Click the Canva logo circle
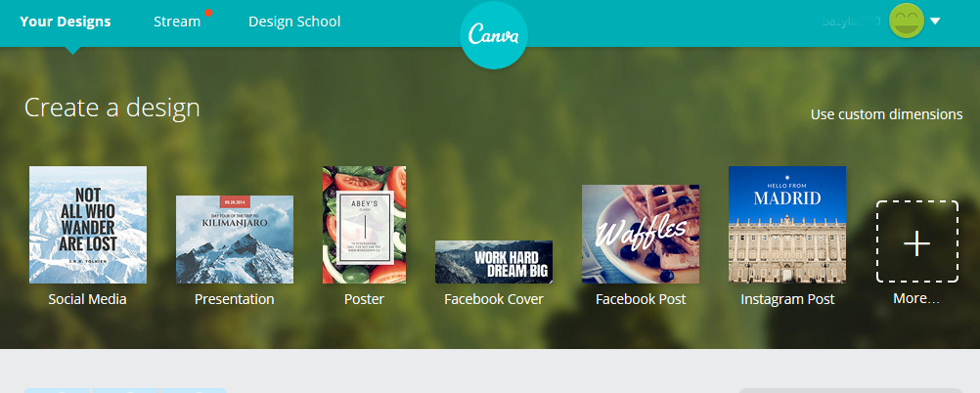 tap(494, 35)
